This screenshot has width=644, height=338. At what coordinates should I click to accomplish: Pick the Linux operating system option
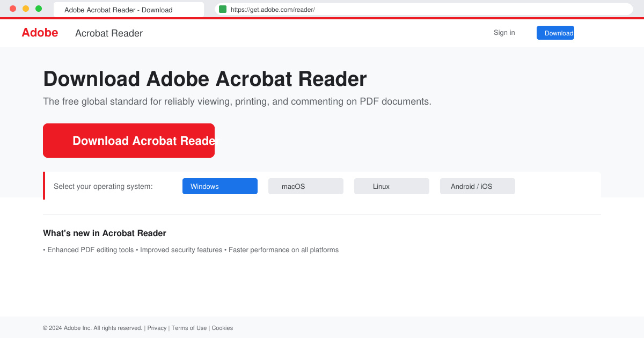(392, 186)
